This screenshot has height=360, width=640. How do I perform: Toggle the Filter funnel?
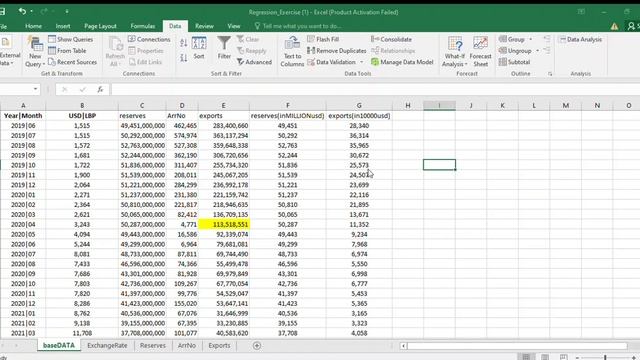[x=224, y=48]
